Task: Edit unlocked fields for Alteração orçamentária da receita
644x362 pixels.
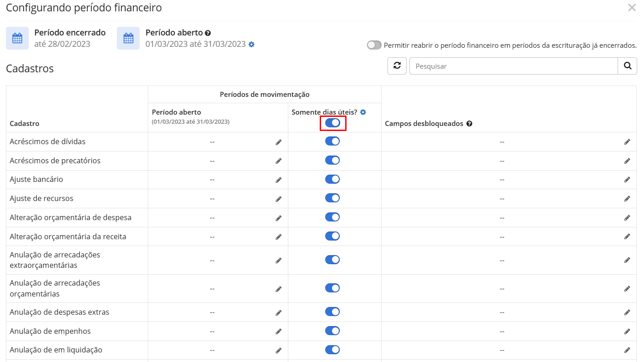Action: pos(627,237)
